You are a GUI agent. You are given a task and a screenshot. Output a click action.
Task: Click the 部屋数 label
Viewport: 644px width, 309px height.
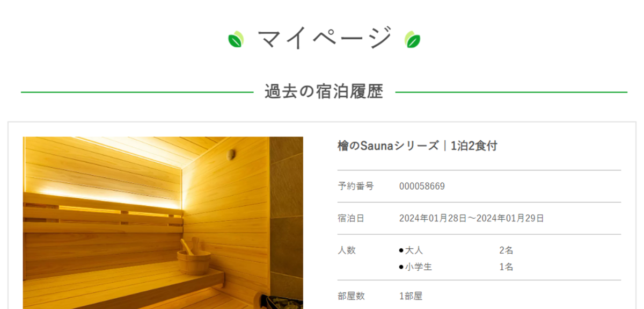coord(351,296)
